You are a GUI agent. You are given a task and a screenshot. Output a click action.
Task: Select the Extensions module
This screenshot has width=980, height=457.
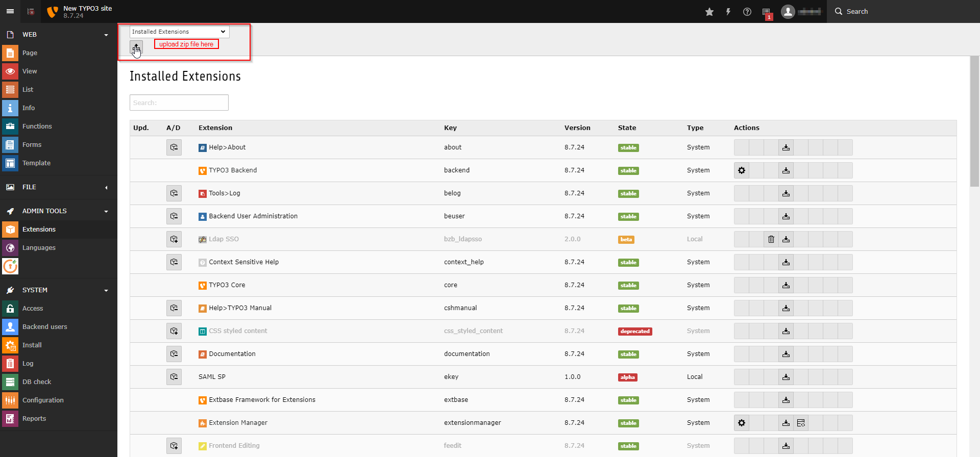click(59, 230)
